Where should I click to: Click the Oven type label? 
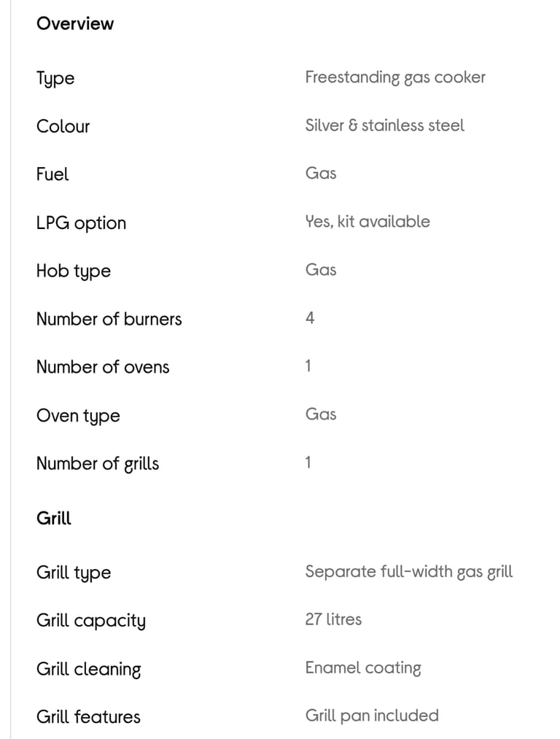[x=78, y=416]
